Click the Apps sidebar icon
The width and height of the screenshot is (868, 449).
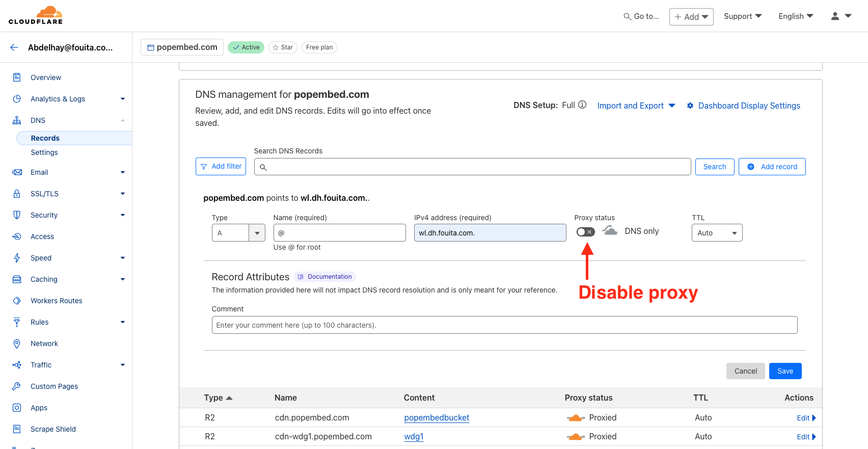pos(17,408)
